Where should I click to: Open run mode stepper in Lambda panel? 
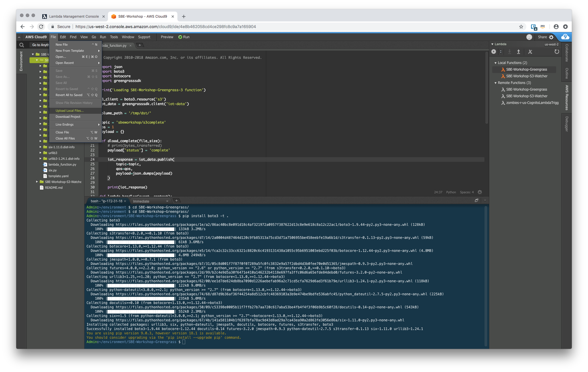[501, 52]
